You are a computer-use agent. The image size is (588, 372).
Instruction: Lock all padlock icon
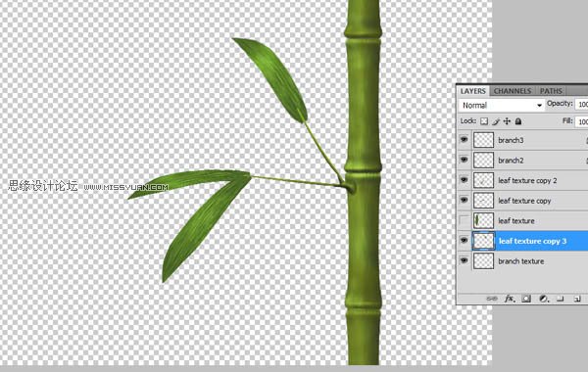click(518, 121)
